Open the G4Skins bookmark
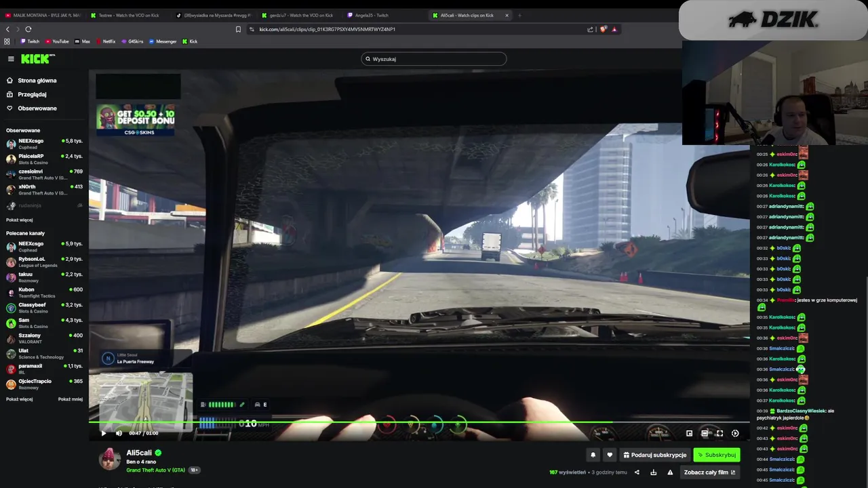The width and height of the screenshot is (868, 488). click(132, 41)
